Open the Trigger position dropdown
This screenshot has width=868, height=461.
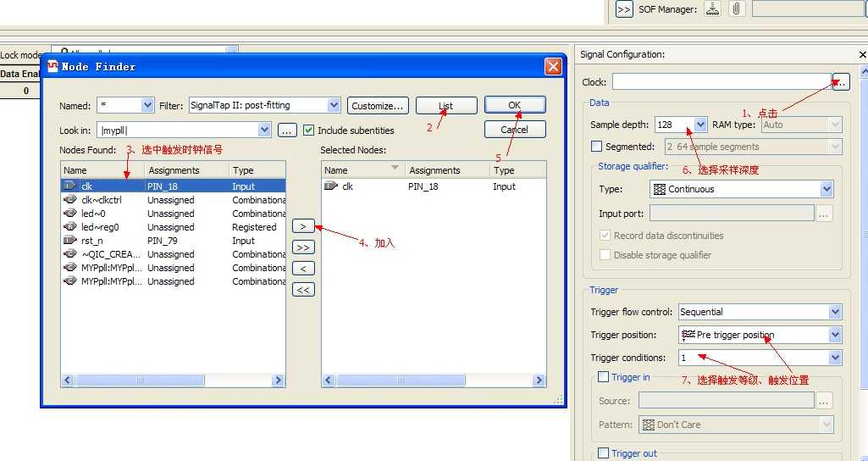click(835, 335)
